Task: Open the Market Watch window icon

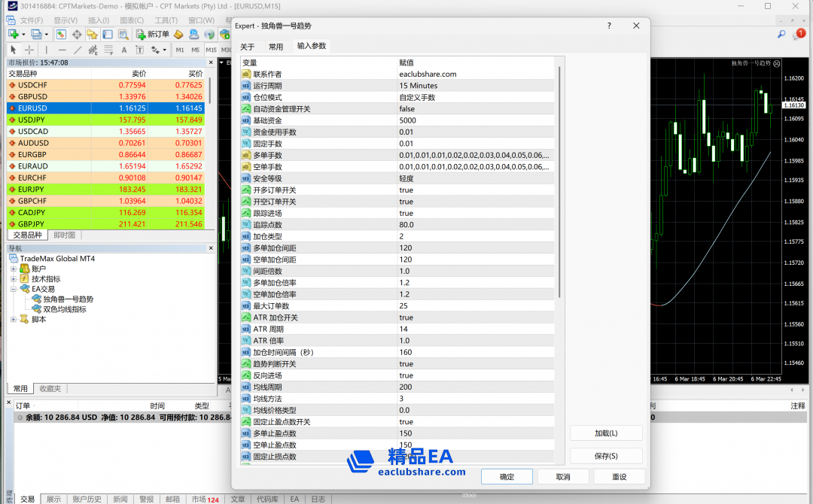Action: point(61,35)
